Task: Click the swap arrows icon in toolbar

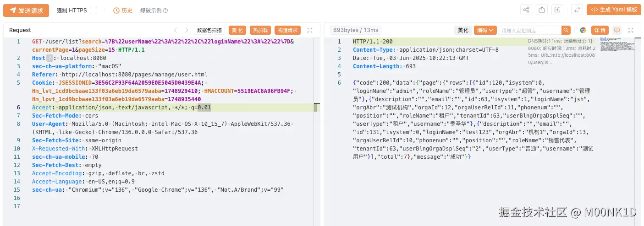Action: [x=577, y=10]
